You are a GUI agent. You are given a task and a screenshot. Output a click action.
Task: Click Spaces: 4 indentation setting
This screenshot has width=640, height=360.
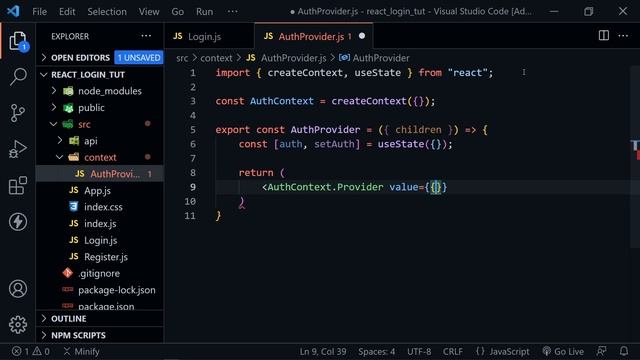pyautogui.click(x=376, y=351)
